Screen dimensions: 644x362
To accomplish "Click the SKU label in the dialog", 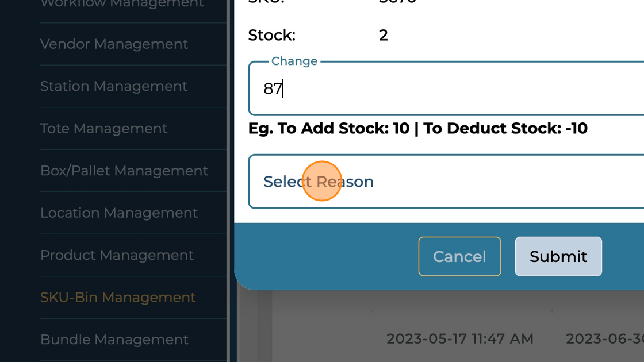I will coord(259,3).
